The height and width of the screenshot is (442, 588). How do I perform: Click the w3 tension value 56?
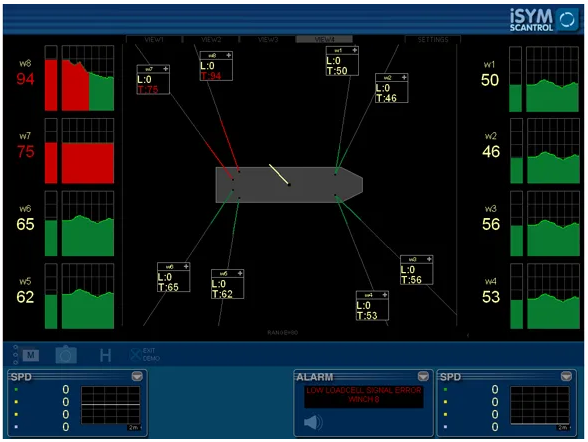(491, 224)
